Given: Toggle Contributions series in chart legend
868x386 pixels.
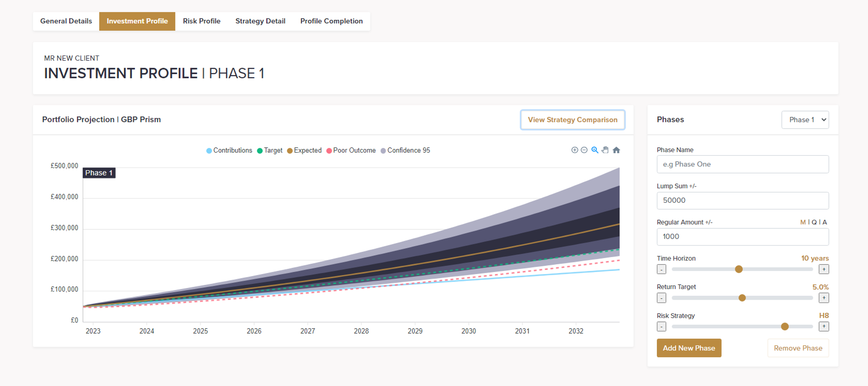Looking at the screenshot, I should [x=229, y=150].
